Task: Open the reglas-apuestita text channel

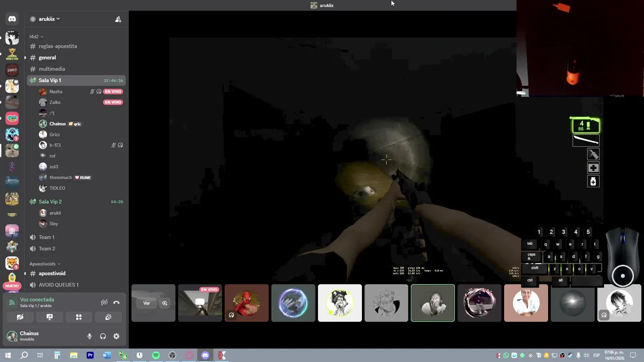Action: (75, 46)
